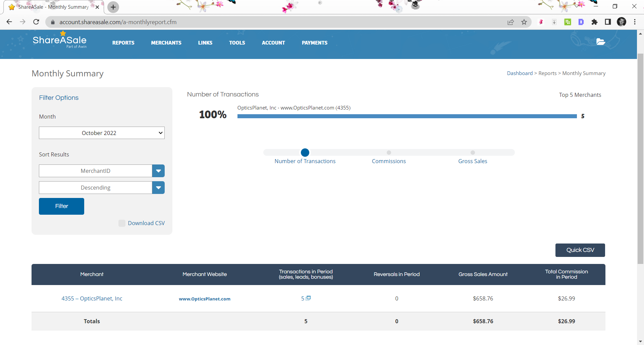Go to Dashboard breadcrumb link
644x345 pixels.
tap(520, 73)
